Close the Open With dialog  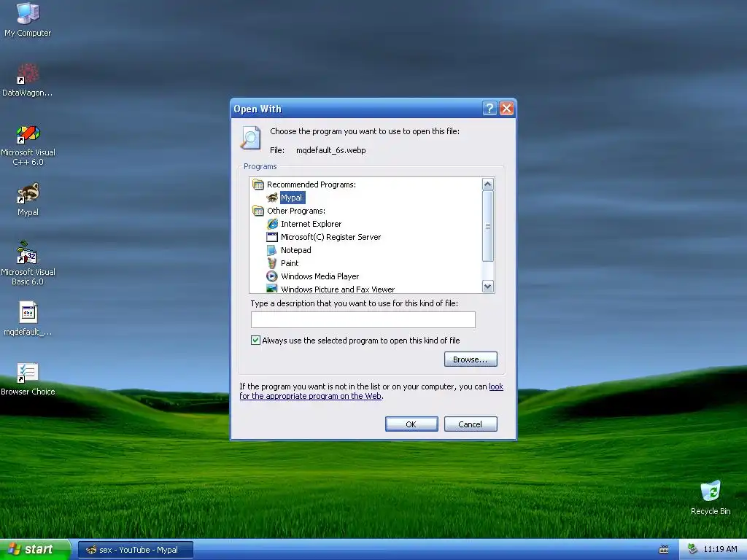pos(506,109)
